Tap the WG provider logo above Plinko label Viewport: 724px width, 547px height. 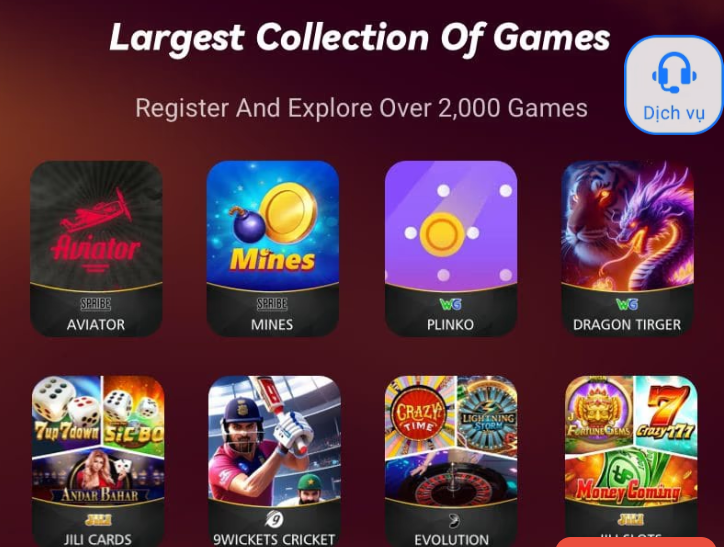tap(451, 304)
